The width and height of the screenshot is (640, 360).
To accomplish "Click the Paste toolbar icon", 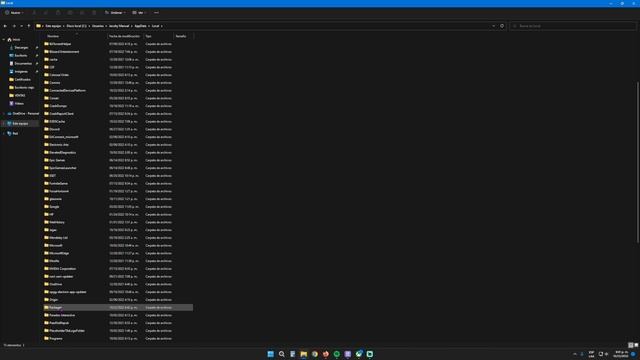I will coord(58,13).
